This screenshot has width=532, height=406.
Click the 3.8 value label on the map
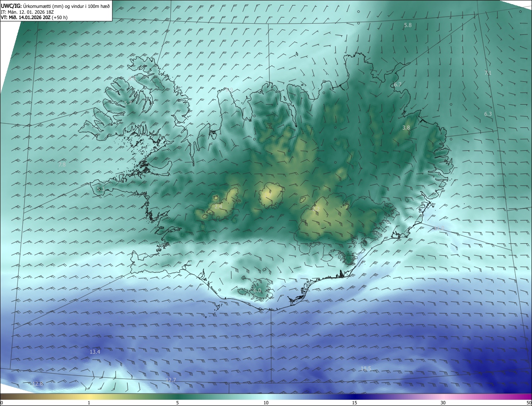point(406,128)
